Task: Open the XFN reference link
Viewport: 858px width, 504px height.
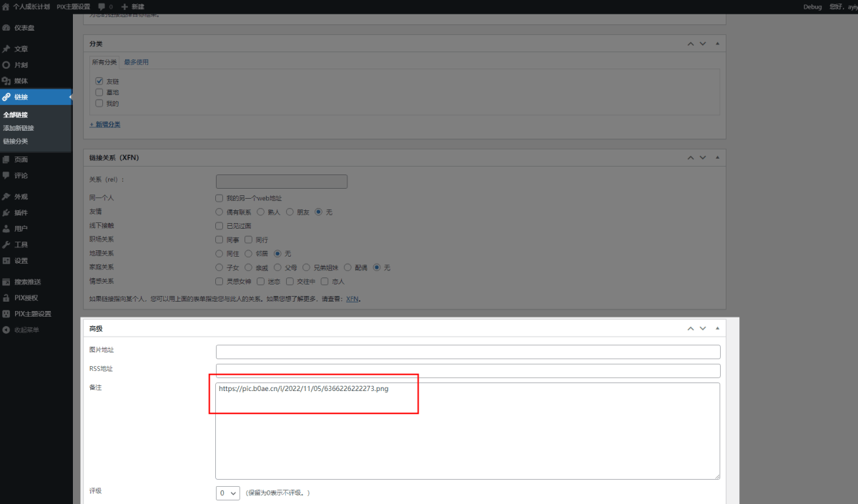Action: (x=352, y=300)
